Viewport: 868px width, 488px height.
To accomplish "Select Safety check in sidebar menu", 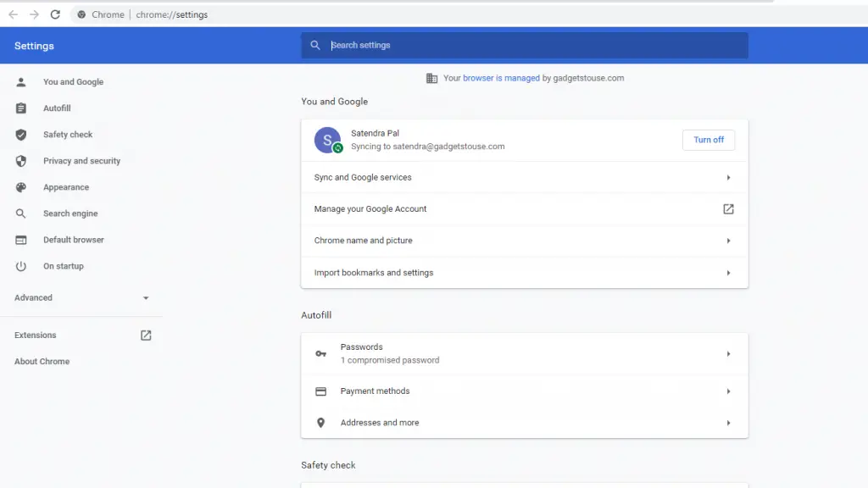I will tap(68, 135).
